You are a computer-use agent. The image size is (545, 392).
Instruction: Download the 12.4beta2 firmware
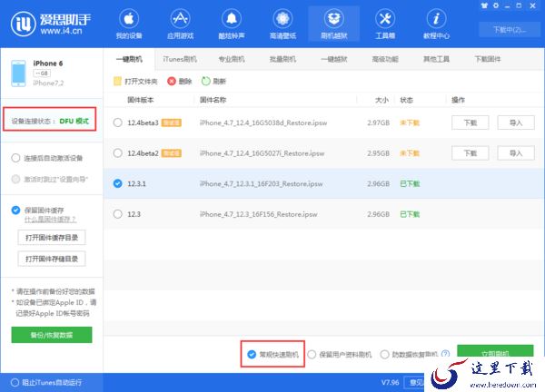[471, 153]
